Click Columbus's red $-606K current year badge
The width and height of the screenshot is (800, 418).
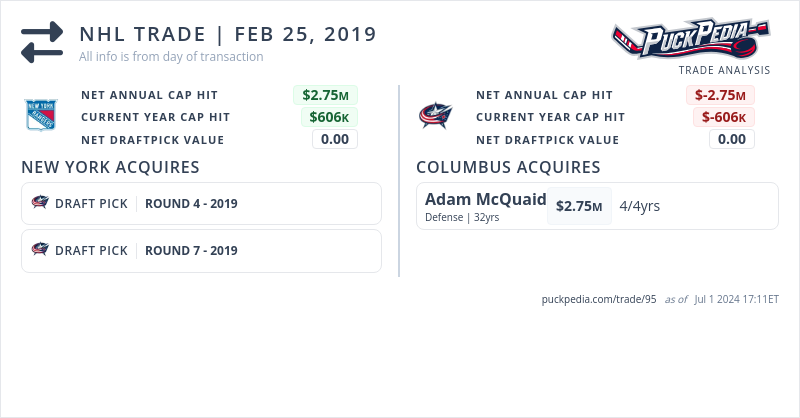tap(724, 117)
